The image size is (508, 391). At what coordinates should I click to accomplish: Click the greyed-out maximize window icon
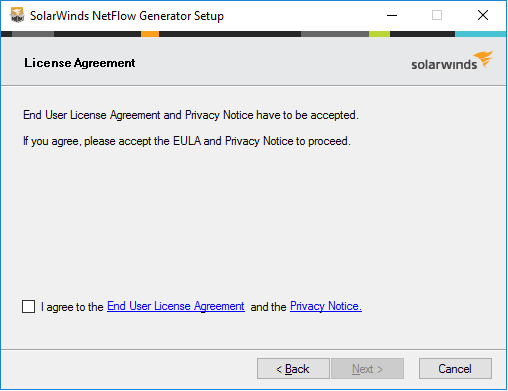(437, 15)
